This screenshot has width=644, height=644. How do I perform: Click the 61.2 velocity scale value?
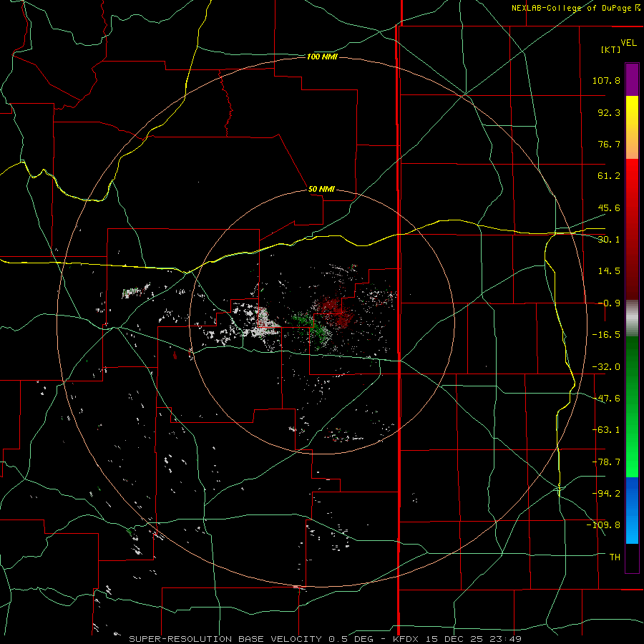pyautogui.click(x=609, y=176)
